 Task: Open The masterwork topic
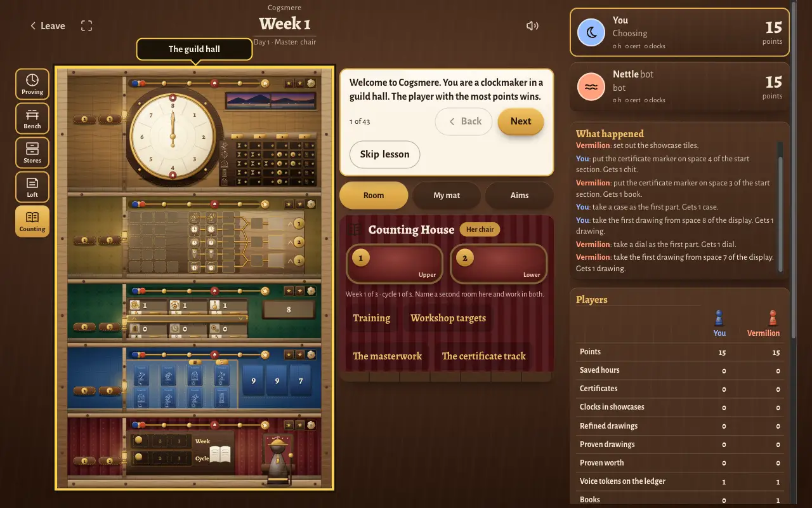pyautogui.click(x=387, y=356)
